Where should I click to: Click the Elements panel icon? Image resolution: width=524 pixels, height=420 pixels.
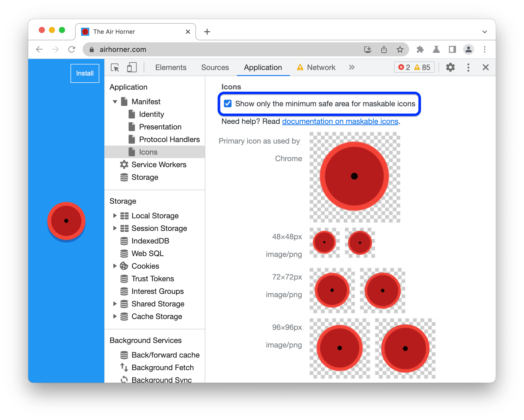(x=171, y=68)
